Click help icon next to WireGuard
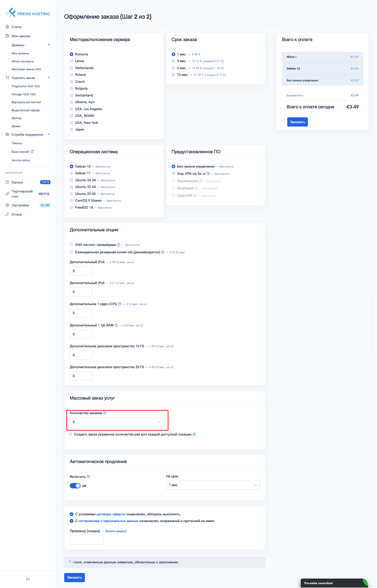Screen dimensions: 377x588 pos(196,188)
